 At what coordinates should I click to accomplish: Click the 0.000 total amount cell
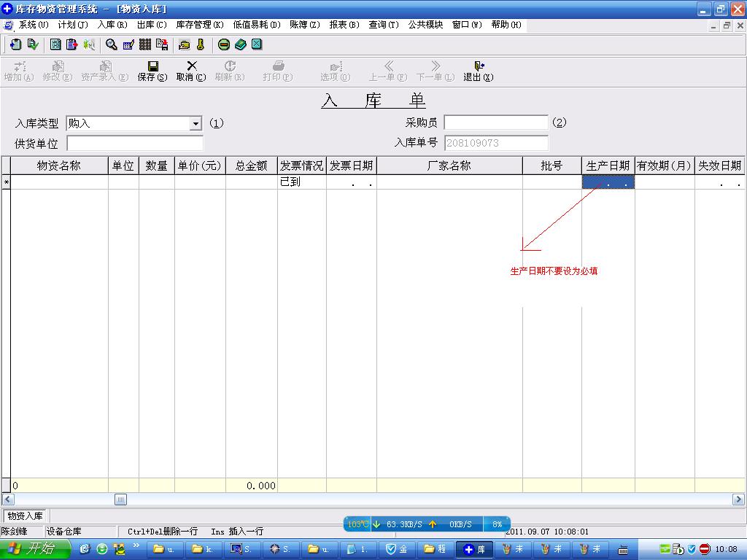(252, 486)
